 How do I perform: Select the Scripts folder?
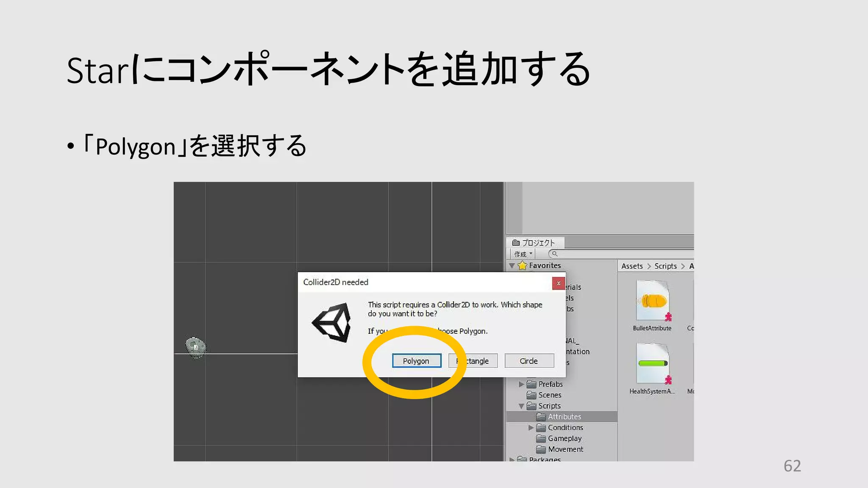click(549, 406)
